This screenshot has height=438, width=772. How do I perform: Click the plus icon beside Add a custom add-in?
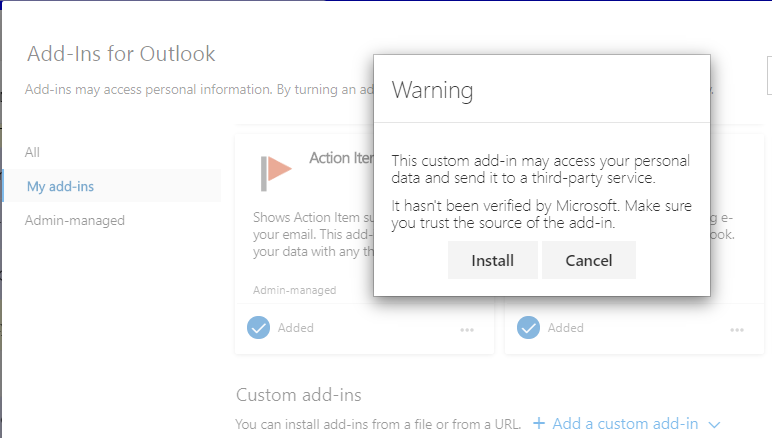539,423
